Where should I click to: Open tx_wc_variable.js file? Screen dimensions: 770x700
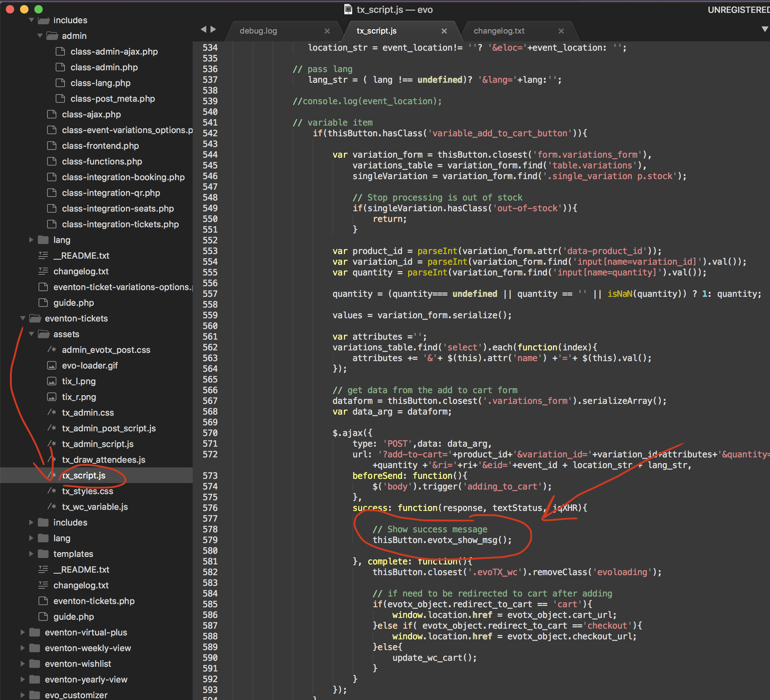pos(95,507)
